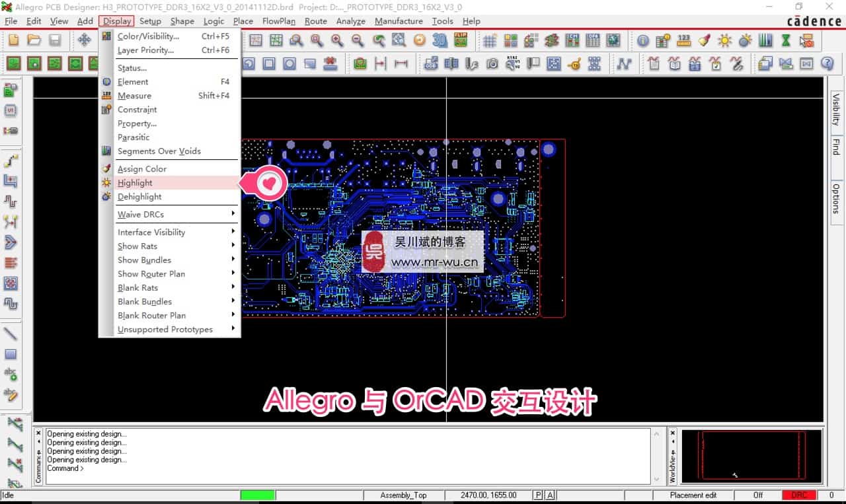Click the Assign Color paintbrush toolbar icon
Viewport: 846px width, 504px height.
click(x=705, y=40)
